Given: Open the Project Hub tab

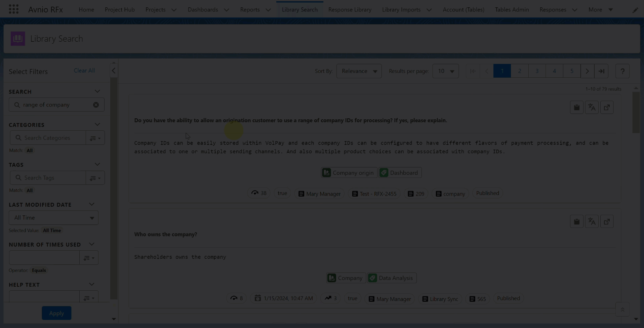Looking at the screenshot, I should [120, 9].
